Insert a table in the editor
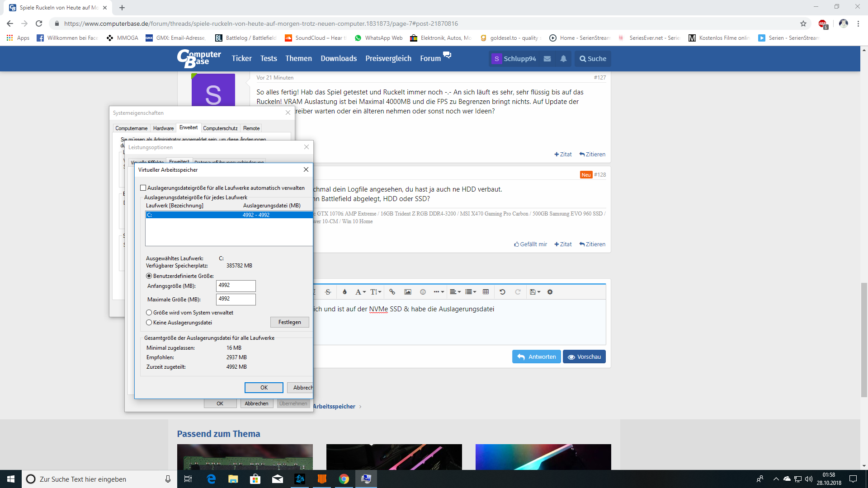 (x=486, y=292)
